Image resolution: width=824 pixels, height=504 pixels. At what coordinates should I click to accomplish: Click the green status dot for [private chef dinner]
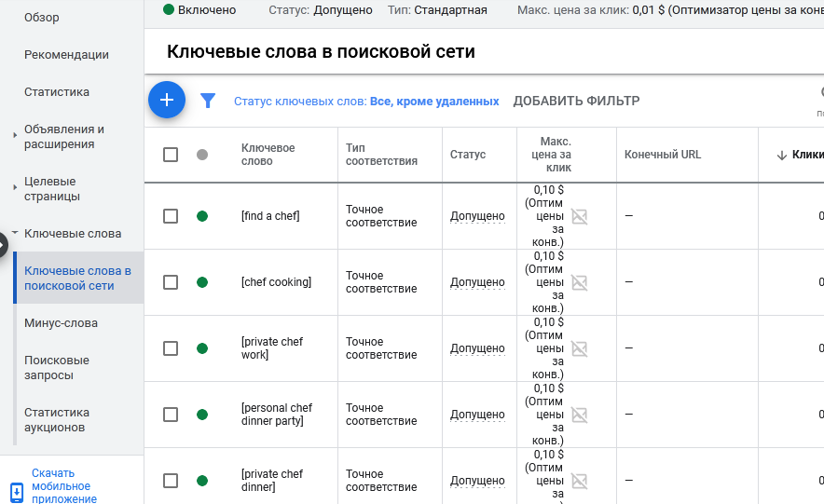tap(202, 481)
